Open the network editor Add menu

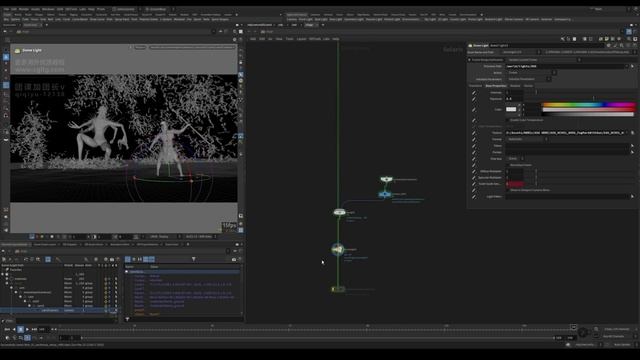(x=253, y=39)
